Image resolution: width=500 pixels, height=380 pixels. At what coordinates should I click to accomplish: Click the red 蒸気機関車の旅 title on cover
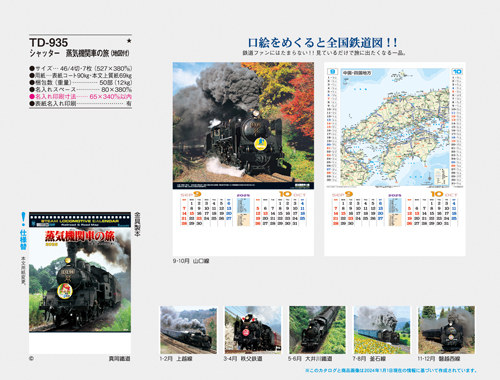pyautogui.click(x=80, y=236)
